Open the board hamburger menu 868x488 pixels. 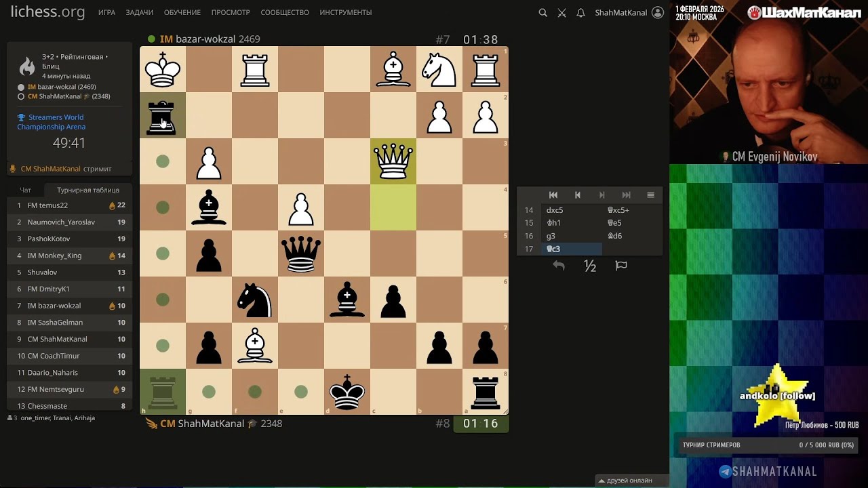pyautogui.click(x=650, y=195)
